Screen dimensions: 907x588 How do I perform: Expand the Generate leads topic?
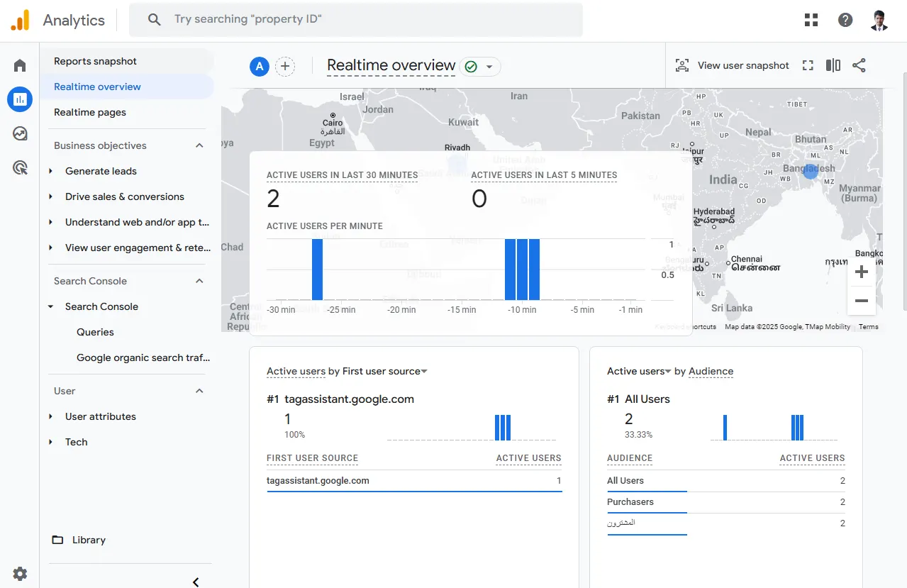pos(50,171)
